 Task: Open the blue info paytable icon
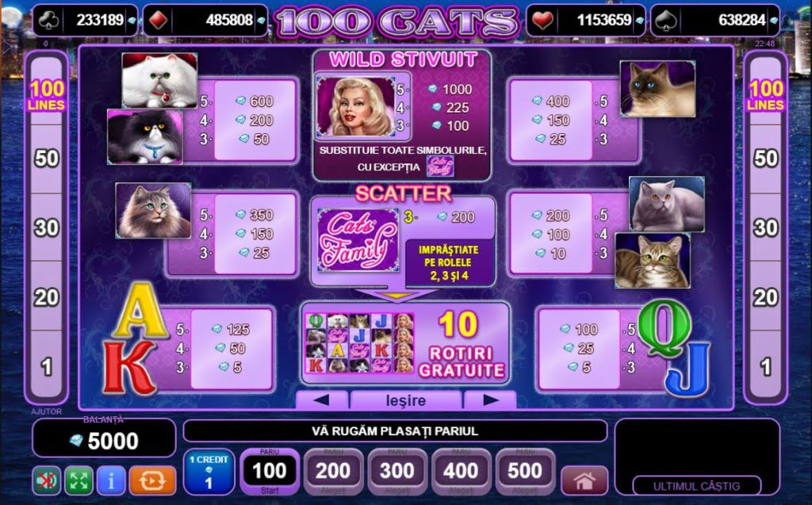click(x=110, y=480)
